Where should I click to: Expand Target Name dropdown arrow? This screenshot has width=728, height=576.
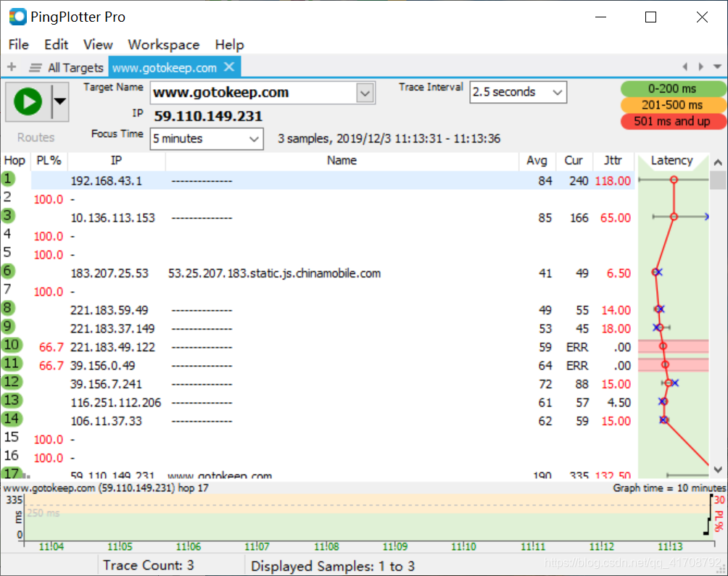point(365,93)
